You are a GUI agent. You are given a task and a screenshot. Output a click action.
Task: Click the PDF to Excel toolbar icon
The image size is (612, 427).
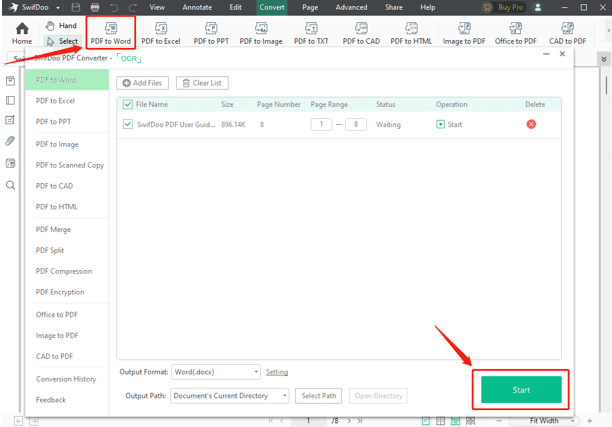pos(161,29)
